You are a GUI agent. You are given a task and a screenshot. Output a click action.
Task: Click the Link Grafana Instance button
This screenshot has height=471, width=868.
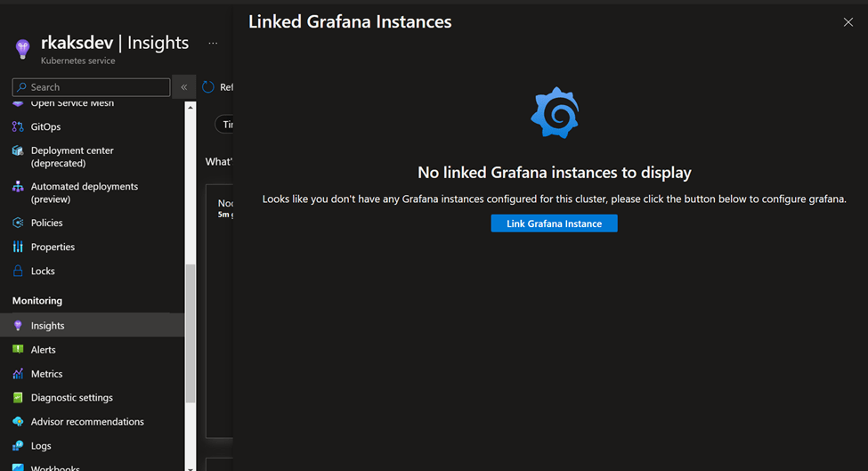tap(554, 223)
